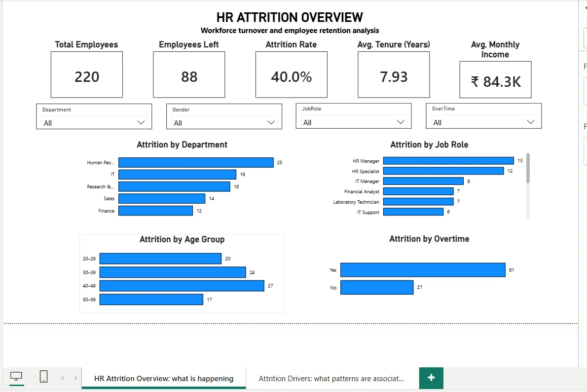Image resolution: width=587 pixels, height=392 pixels.
Task: Click the Attrition by Department chart title
Action: click(182, 145)
